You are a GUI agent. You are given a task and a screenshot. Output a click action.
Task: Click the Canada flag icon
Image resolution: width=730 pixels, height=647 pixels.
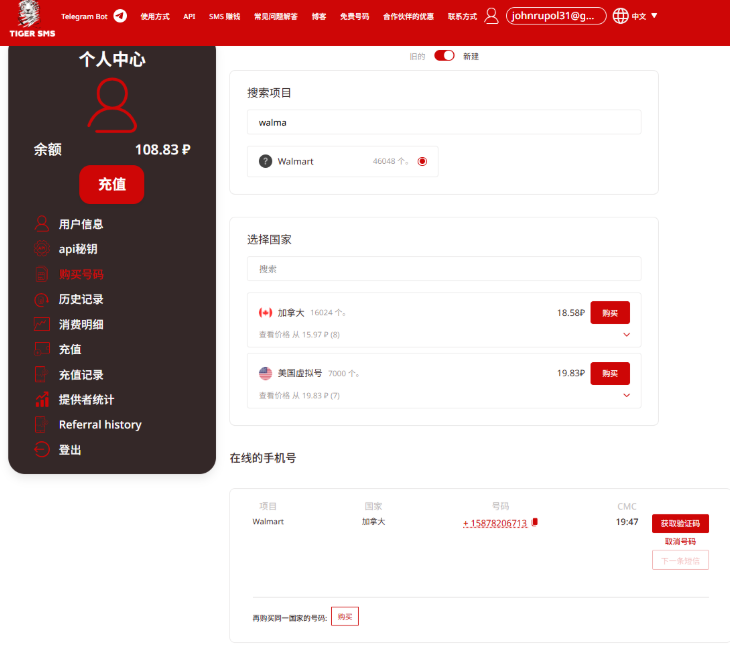coord(265,312)
